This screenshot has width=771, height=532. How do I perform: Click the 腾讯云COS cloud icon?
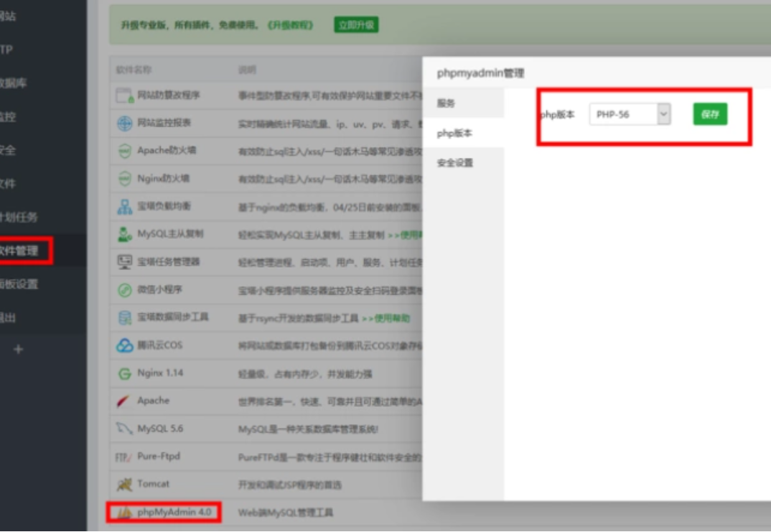pyautogui.click(x=125, y=345)
